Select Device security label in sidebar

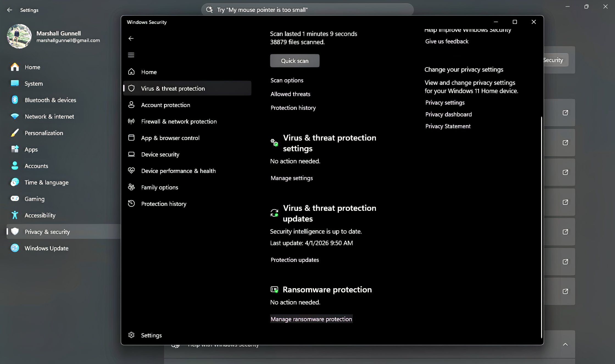click(160, 154)
